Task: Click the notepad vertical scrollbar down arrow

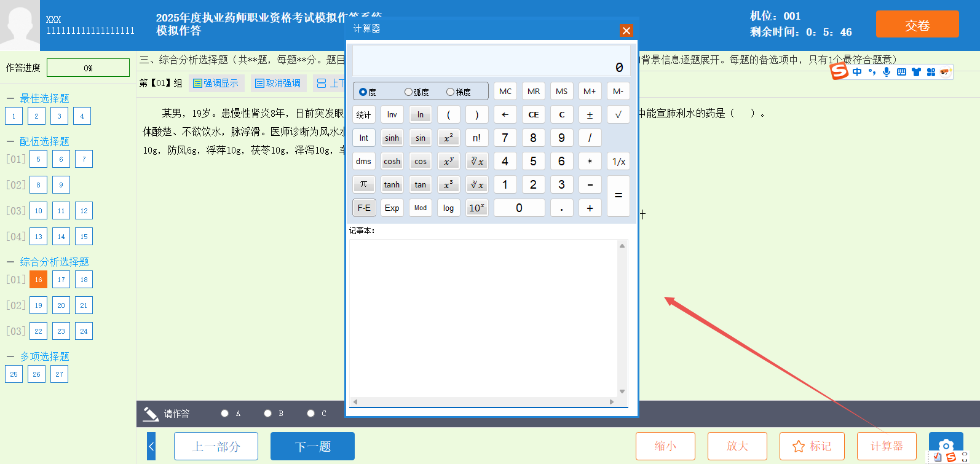Action: pyautogui.click(x=622, y=391)
